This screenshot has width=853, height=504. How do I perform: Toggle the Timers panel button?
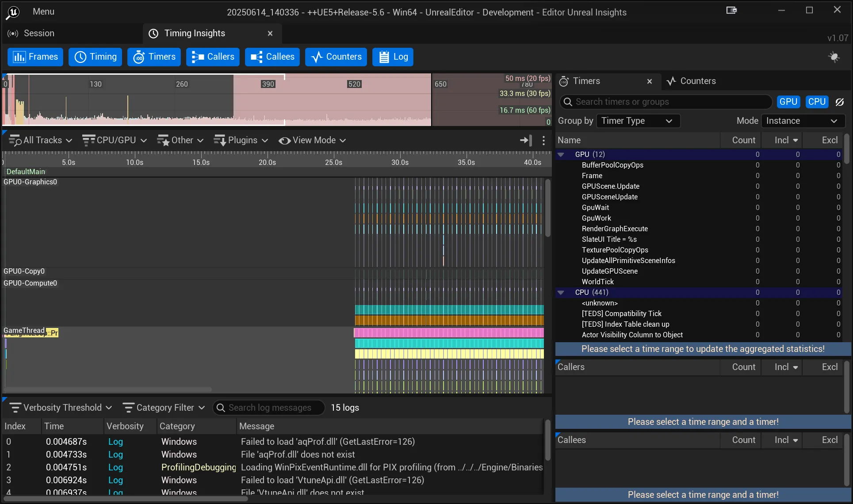click(154, 57)
